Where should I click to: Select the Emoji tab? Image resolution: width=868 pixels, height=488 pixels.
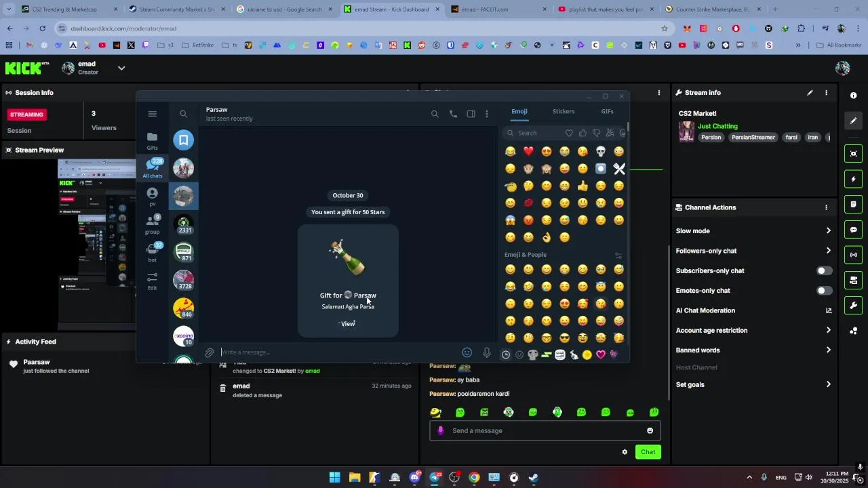519,111
